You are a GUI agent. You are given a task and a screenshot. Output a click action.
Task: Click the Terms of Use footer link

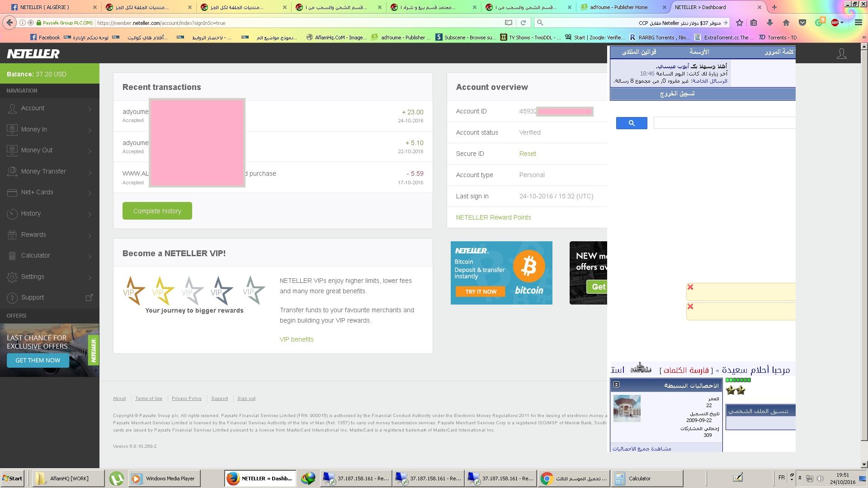[x=149, y=399]
